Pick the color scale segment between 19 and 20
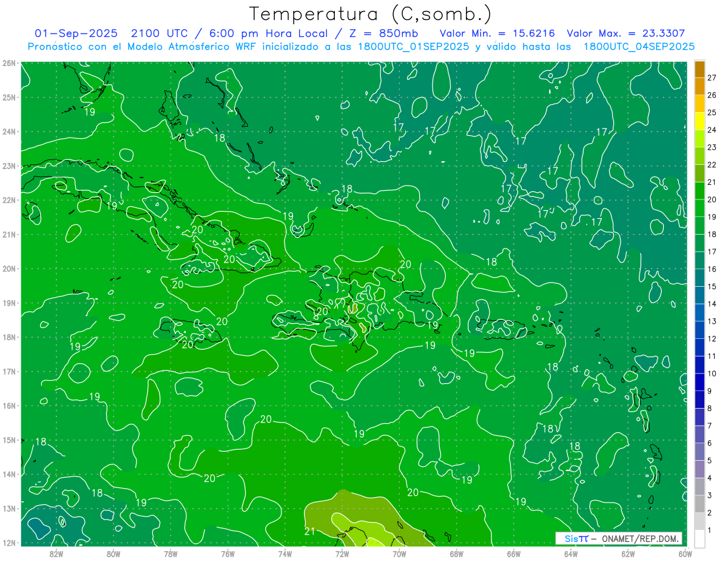The width and height of the screenshot is (728, 562). (699, 208)
